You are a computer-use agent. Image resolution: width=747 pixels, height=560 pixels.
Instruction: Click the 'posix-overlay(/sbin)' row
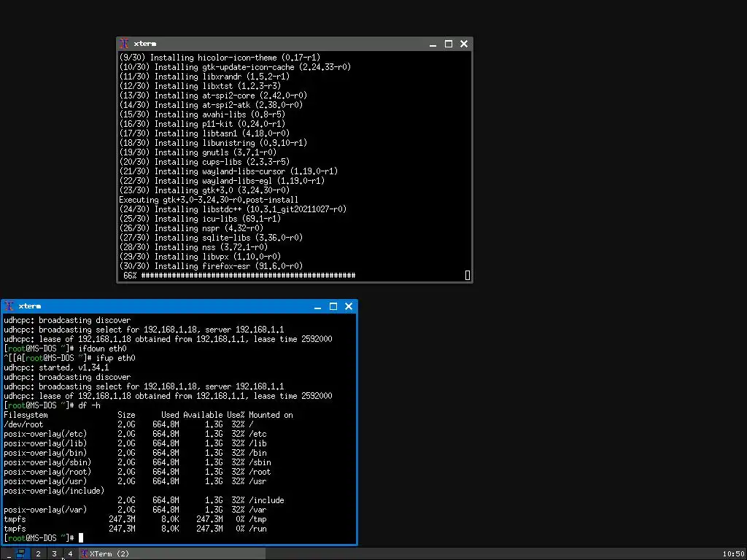click(138, 462)
